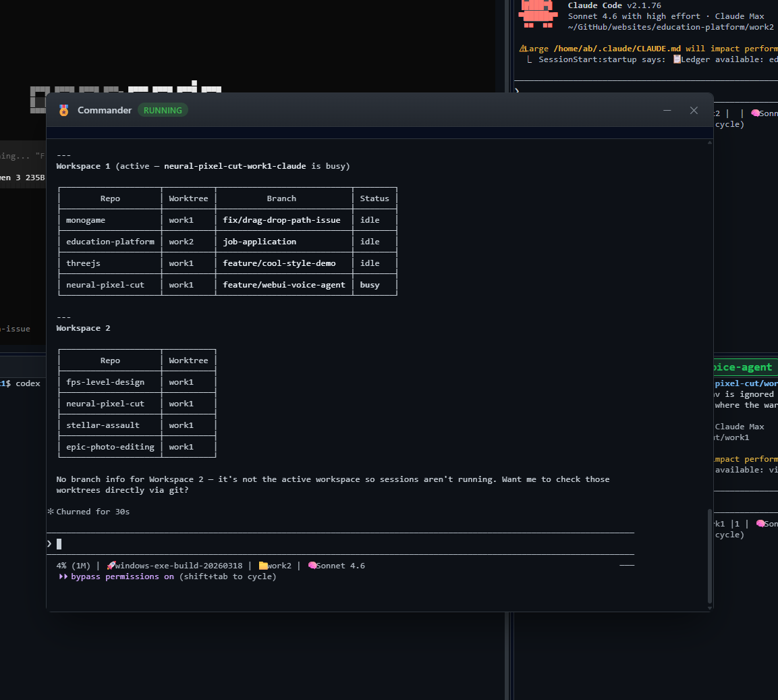Click the Ledger clipboard icon in the startup message
This screenshot has height=700, width=778.
point(675,59)
